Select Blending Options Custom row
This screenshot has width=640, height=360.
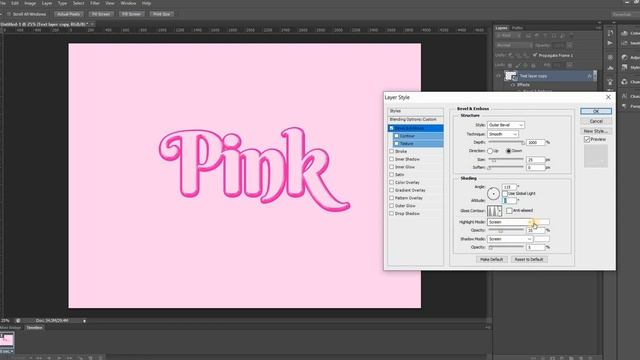pyautogui.click(x=416, y=120)
